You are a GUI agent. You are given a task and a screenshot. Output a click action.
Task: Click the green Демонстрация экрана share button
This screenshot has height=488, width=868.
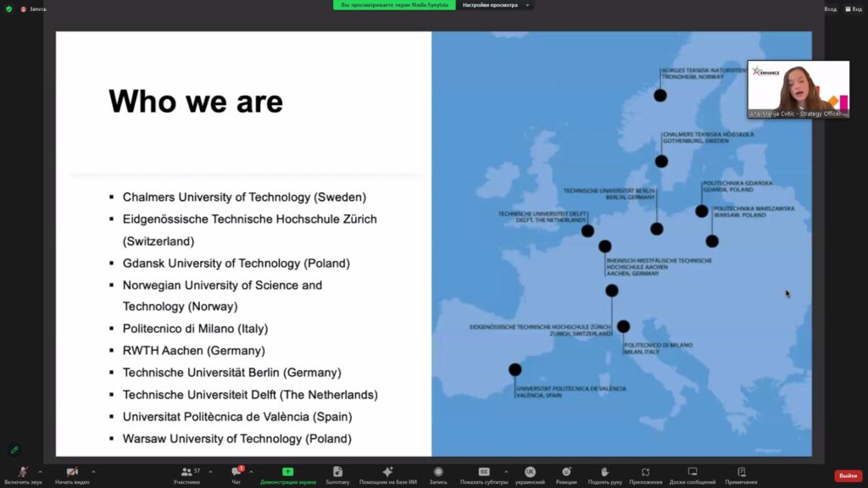tap(287, 473)
